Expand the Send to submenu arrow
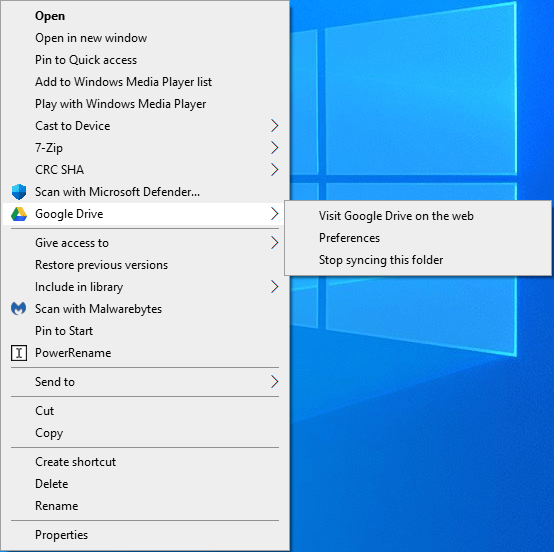The height and width of the screenshot is (552, 554). coord(275,382)
